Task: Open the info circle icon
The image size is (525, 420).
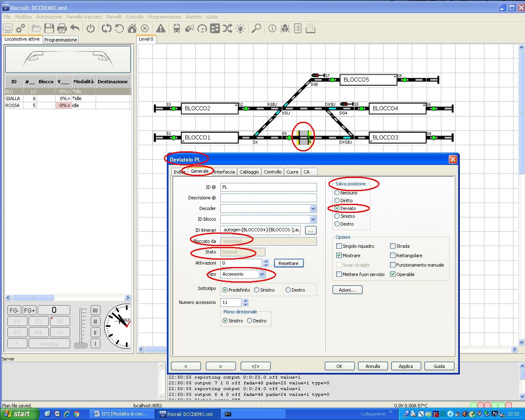Action: point(272,28)
